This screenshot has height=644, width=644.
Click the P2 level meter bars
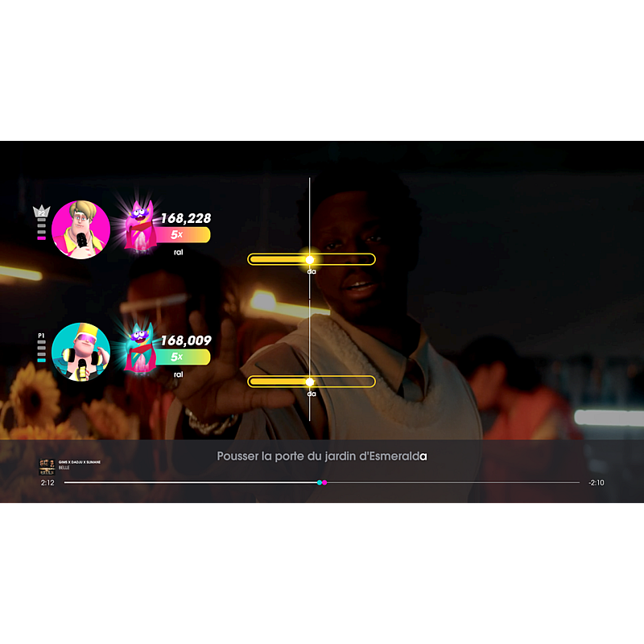41,229
